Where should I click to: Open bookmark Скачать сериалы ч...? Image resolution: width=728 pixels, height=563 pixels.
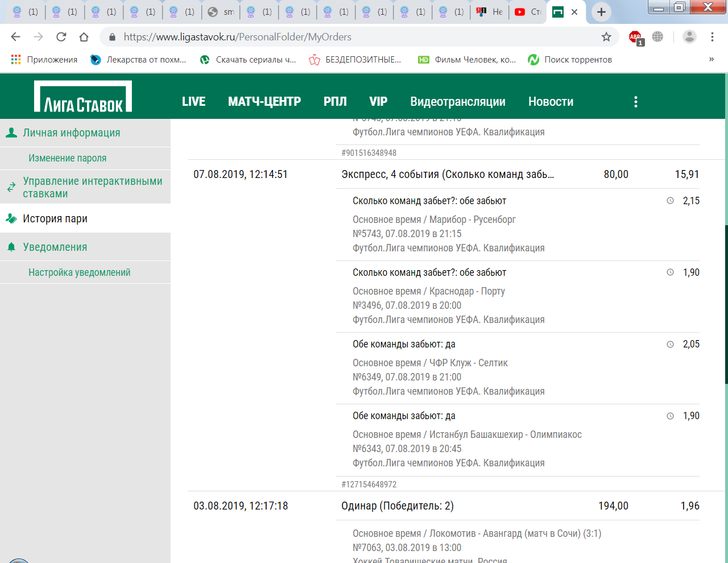click(x=248, y=60)
